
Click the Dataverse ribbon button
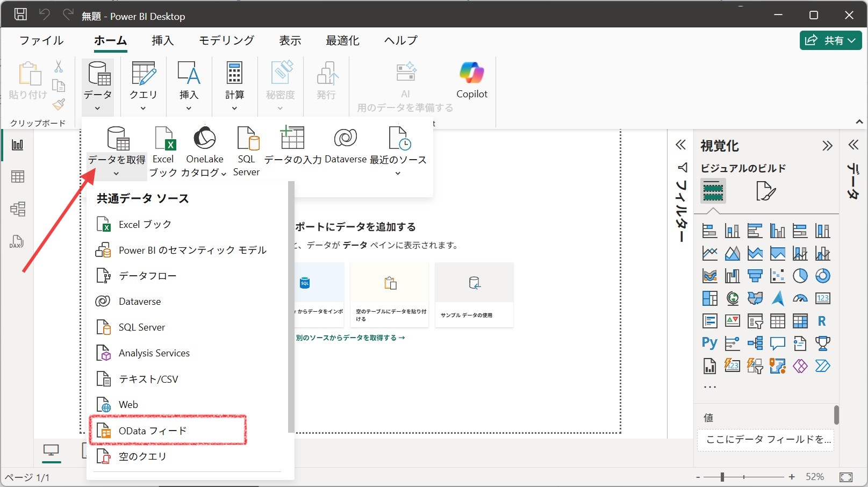point(346,146)
